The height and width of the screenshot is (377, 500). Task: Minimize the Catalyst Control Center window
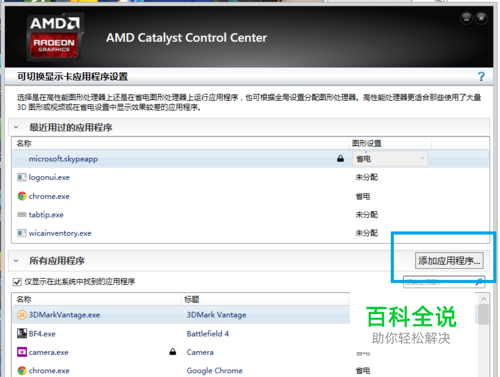pyautogui.click(x=467, y=18)
